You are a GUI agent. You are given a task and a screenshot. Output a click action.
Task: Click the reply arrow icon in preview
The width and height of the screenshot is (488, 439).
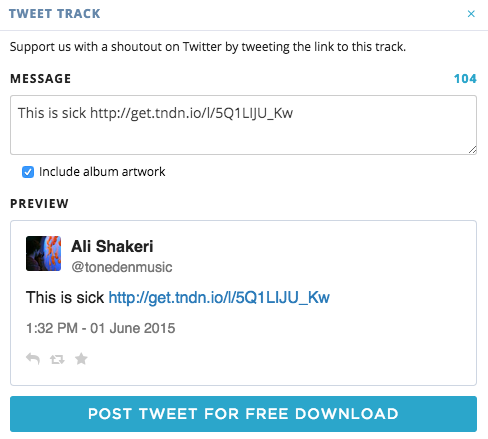(x=33, y=359)
